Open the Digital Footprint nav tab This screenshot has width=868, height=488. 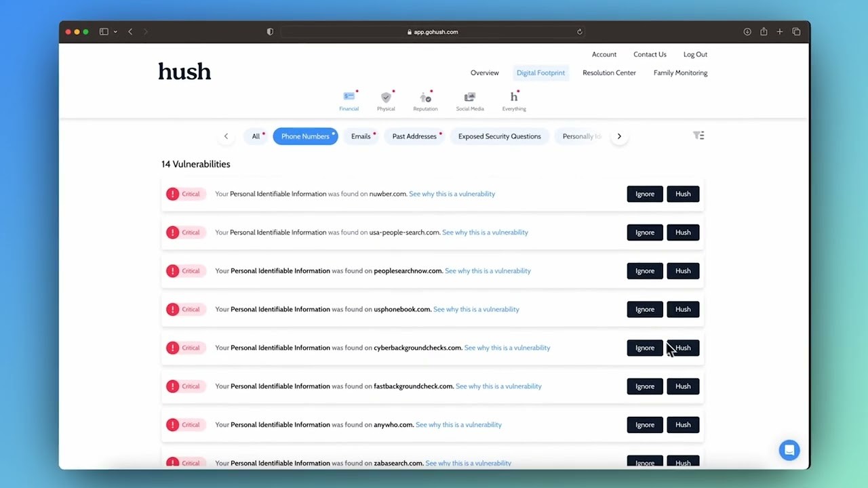[x=540, y=73]
